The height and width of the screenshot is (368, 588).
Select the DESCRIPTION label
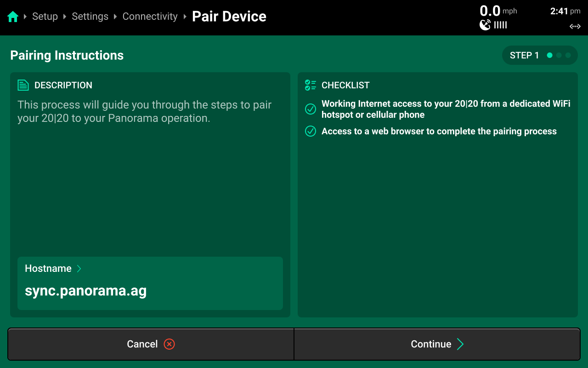pos(63,85)
